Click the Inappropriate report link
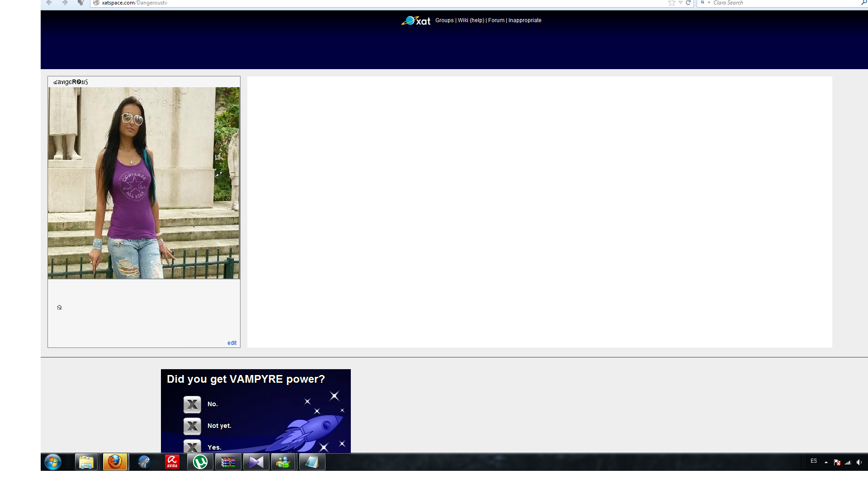 coord(524,20)
